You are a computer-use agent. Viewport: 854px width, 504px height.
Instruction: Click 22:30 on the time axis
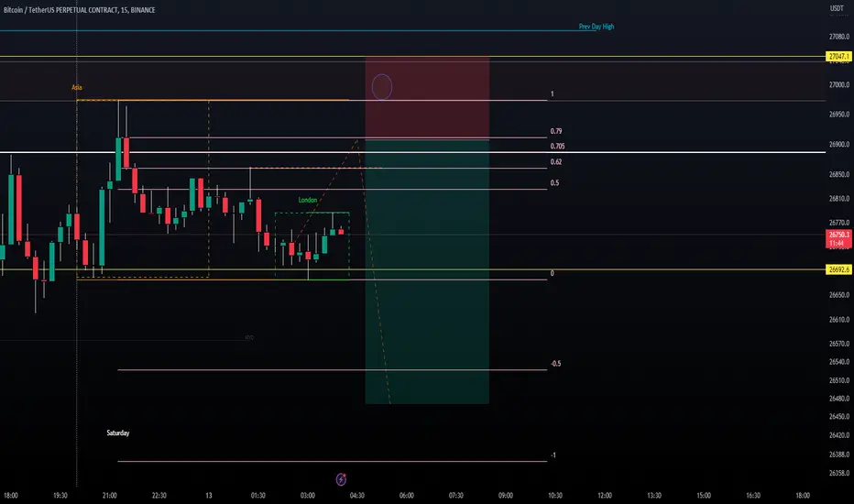click(x=159, y=495)
